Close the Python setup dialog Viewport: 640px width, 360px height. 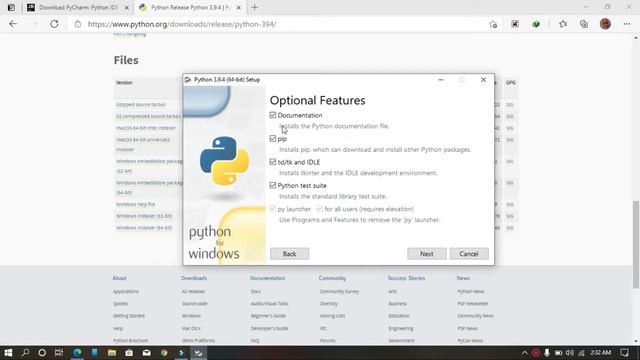(483, 80)
